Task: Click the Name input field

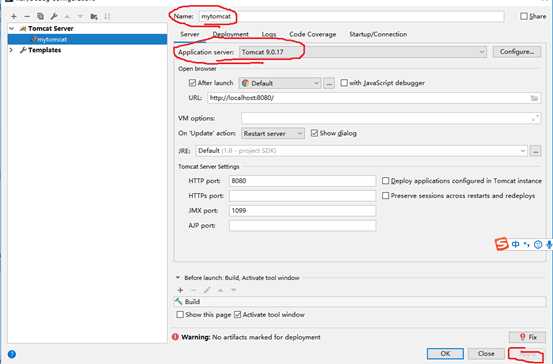Action: (351, 17)
